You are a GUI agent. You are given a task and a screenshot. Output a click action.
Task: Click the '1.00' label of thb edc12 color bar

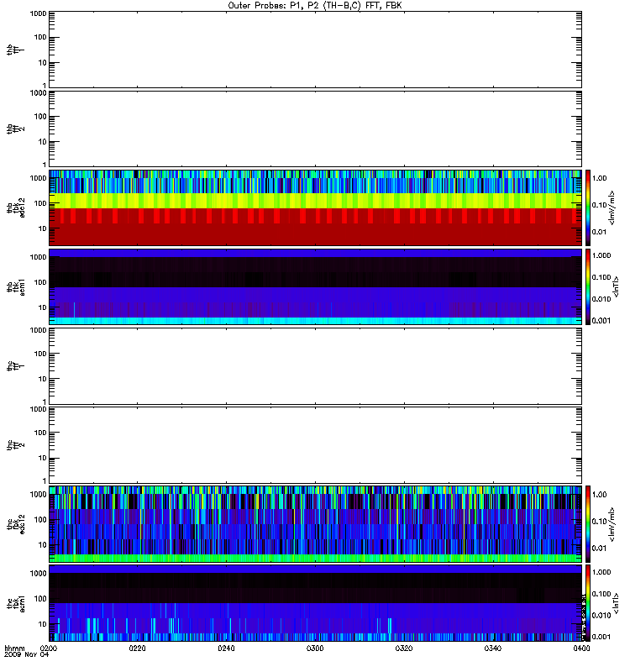point(600,178)
